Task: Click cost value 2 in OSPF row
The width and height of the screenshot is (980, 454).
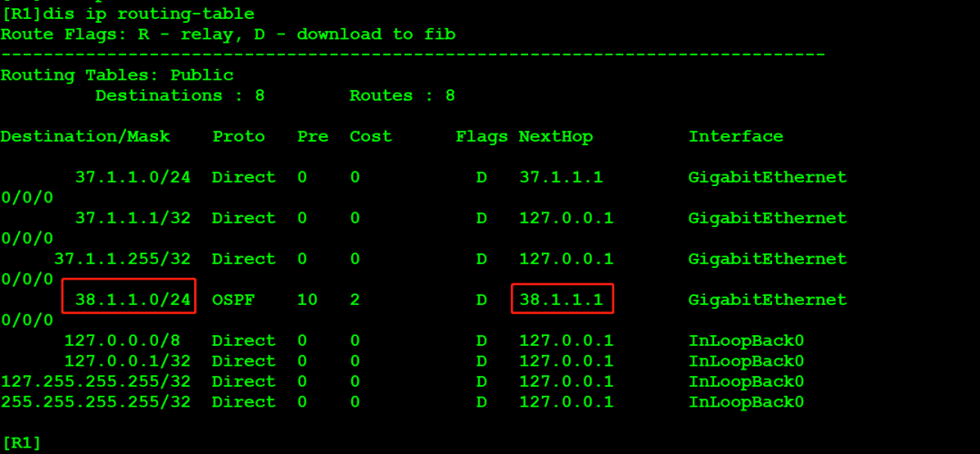Action: pyautogui.click(x=355, y=301)
